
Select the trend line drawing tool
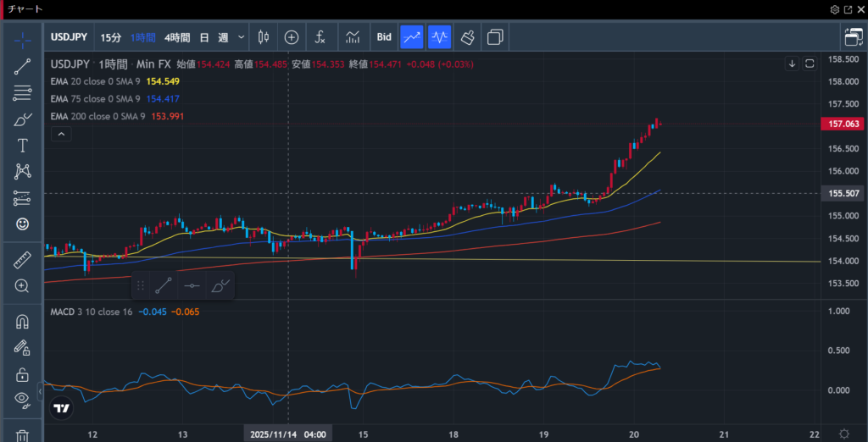point(23,66)
